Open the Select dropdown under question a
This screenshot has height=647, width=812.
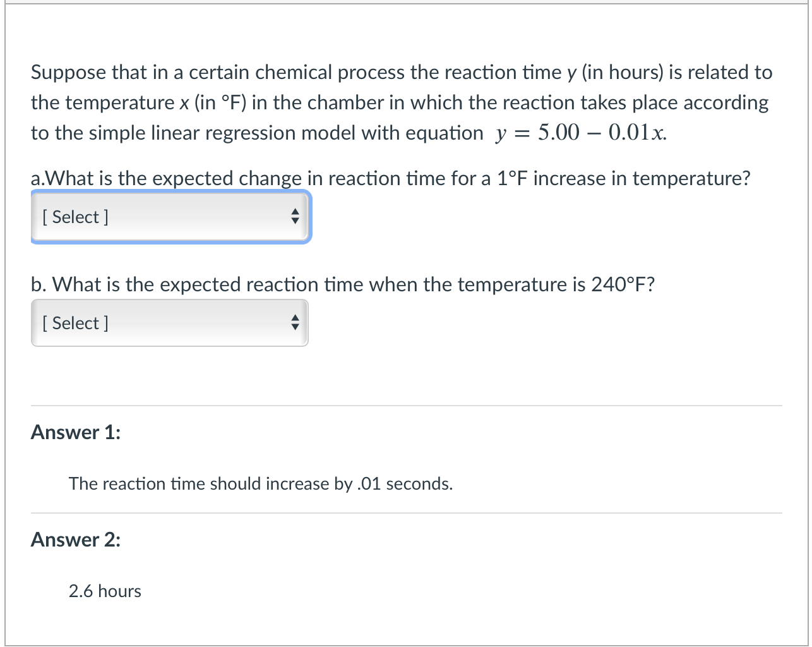(x=170, y=217)
